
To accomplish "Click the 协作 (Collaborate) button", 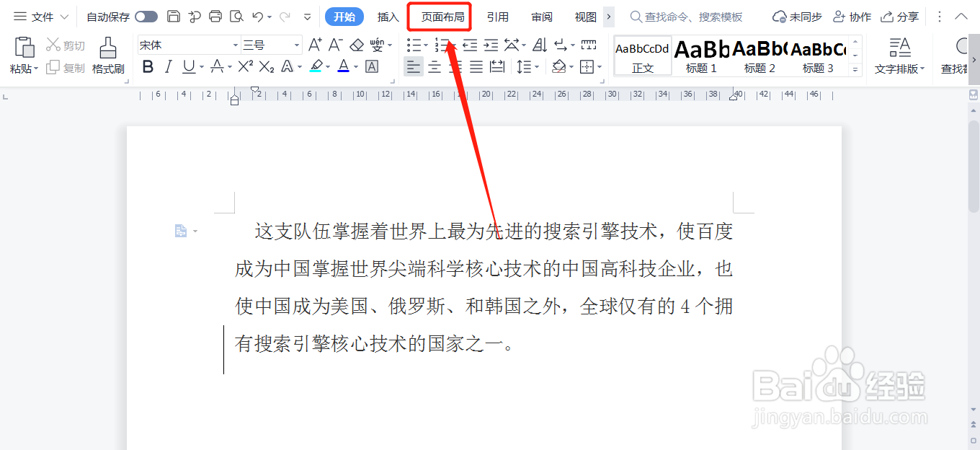I will click(852, 17).
